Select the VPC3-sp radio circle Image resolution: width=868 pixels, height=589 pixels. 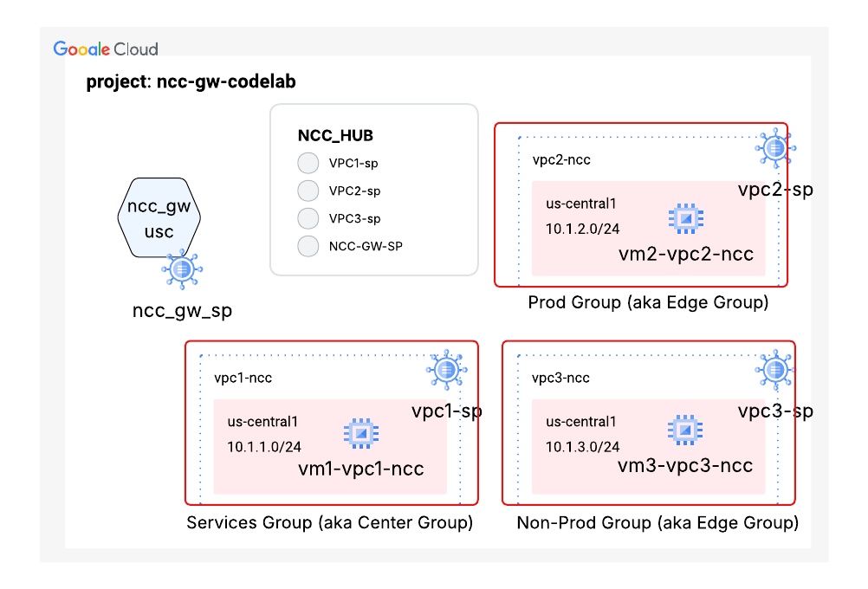pos(308,218)
